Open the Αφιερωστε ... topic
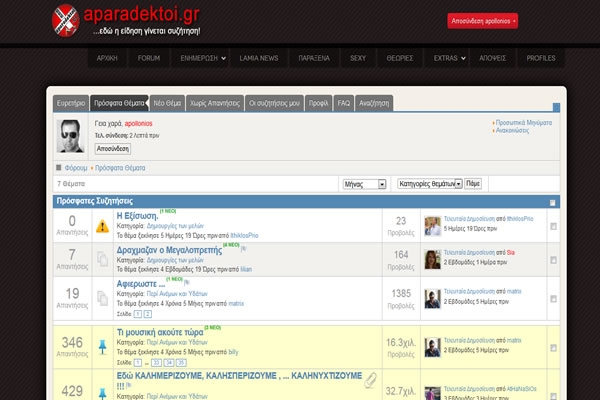This screenshot has height=400, width=600. [140, 284]
